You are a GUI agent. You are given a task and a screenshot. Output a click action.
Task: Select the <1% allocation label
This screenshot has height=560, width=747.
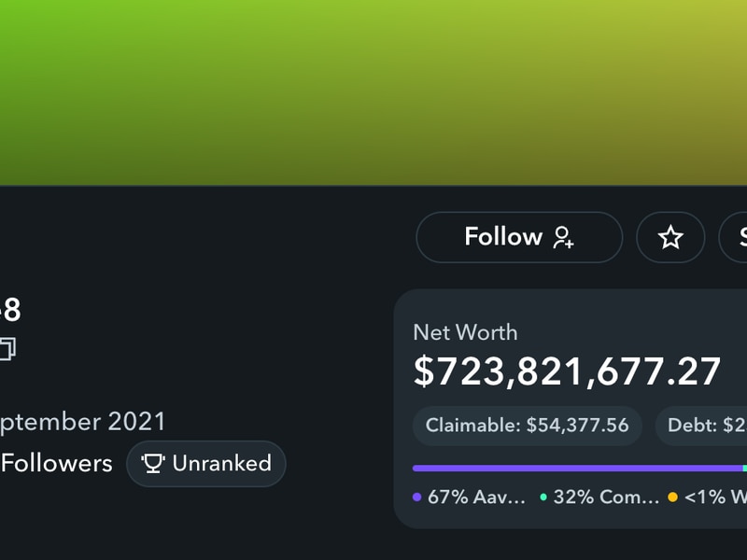(715, 497)
